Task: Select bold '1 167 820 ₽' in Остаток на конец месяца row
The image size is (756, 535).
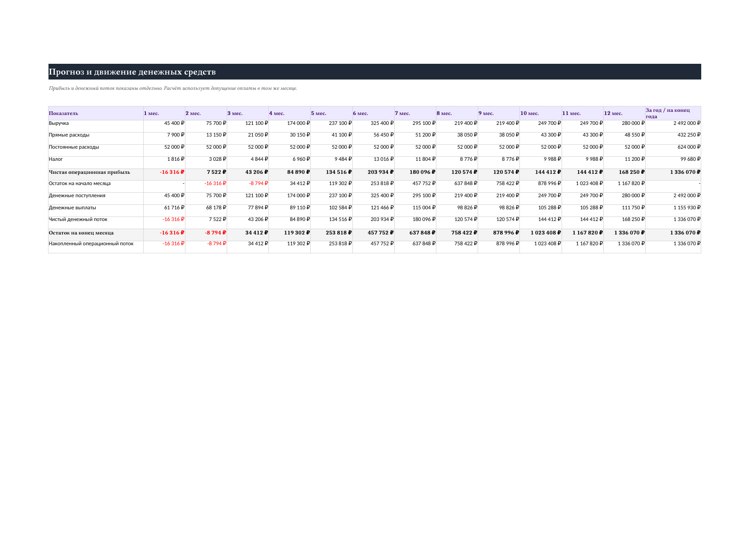Action: 588,233
